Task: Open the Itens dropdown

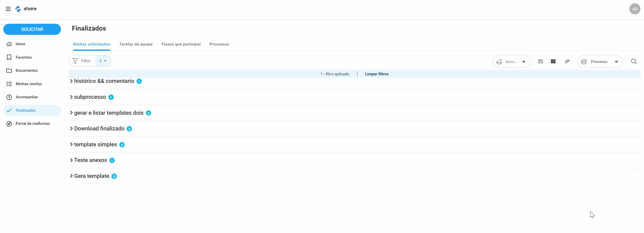Action: point(511,61)
